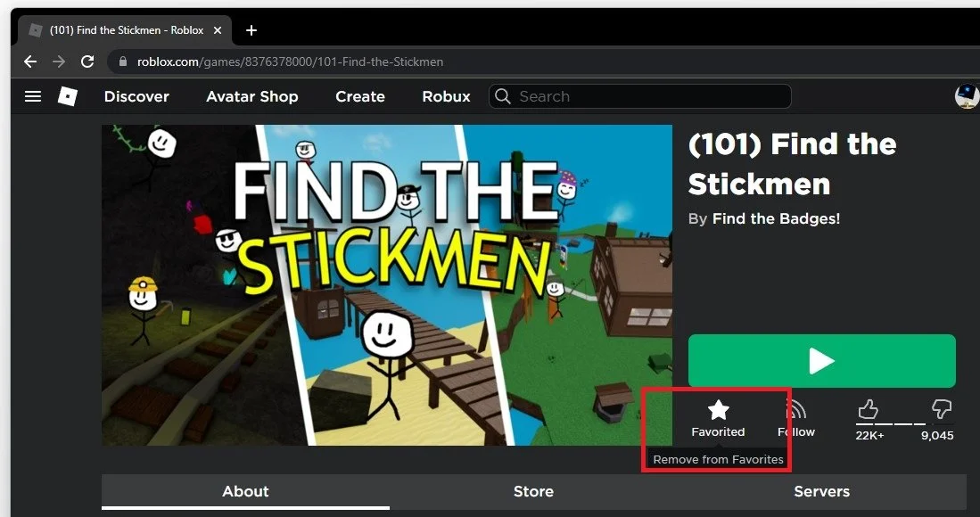Select the roblox.com address bar URL
Image resolution: width=980 pixels, height=517 pixels.
click(290, 62)
